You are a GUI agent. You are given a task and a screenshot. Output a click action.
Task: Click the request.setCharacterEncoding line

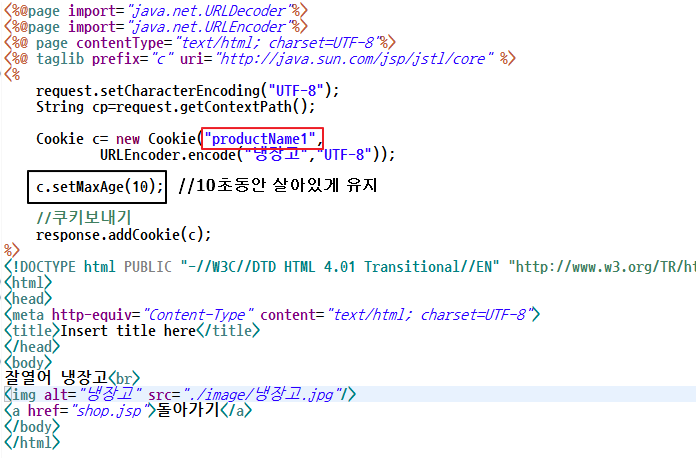click(187, 91)
